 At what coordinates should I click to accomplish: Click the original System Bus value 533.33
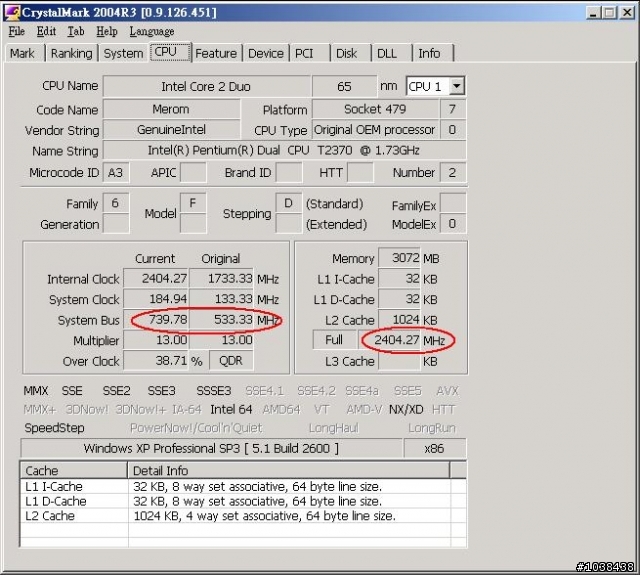click(x=221, y=320)
